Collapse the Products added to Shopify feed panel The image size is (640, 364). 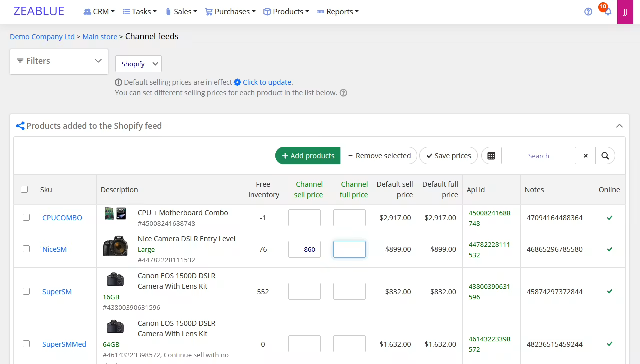(619, 126)
